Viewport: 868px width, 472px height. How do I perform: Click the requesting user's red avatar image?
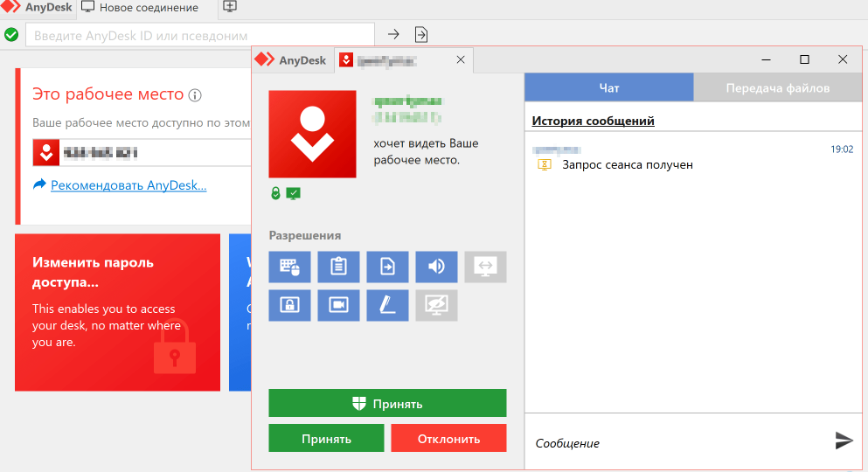click(x=312, y=134)
